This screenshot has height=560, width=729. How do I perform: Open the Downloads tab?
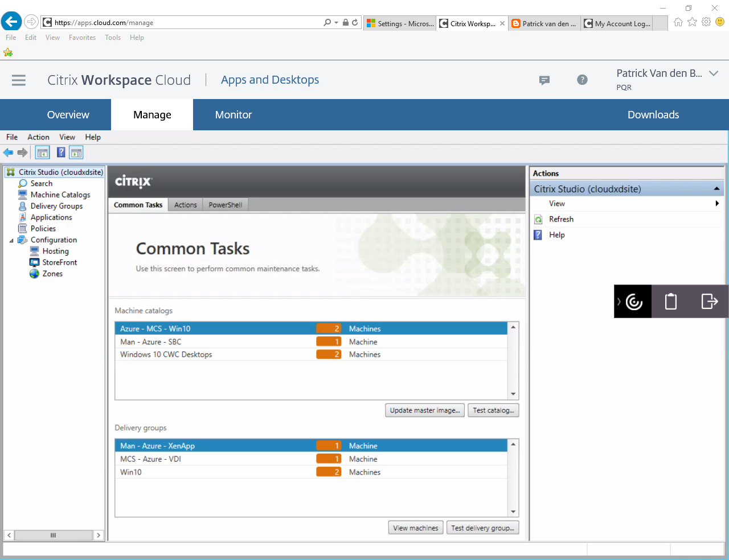653,115
